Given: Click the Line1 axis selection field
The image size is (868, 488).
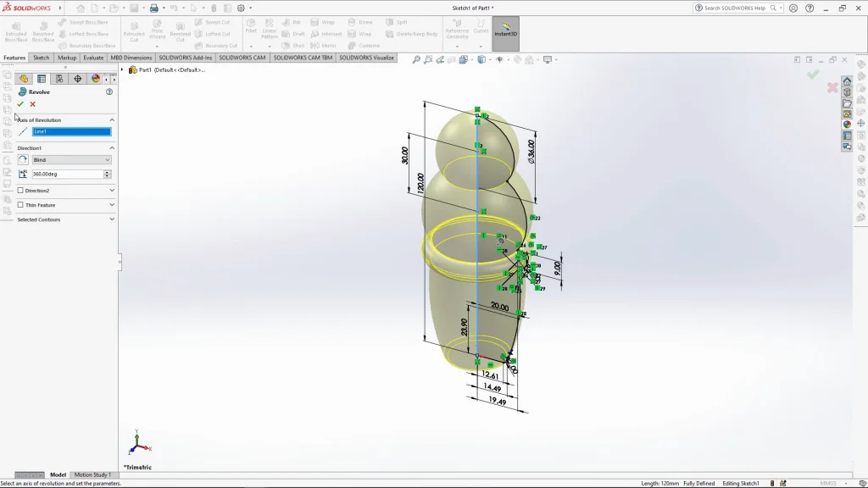Looking at the screenshot, I should pos(71,131).
